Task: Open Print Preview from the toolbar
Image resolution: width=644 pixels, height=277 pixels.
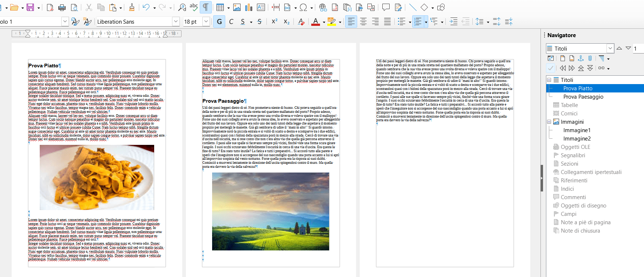Action: pos(74,7)
